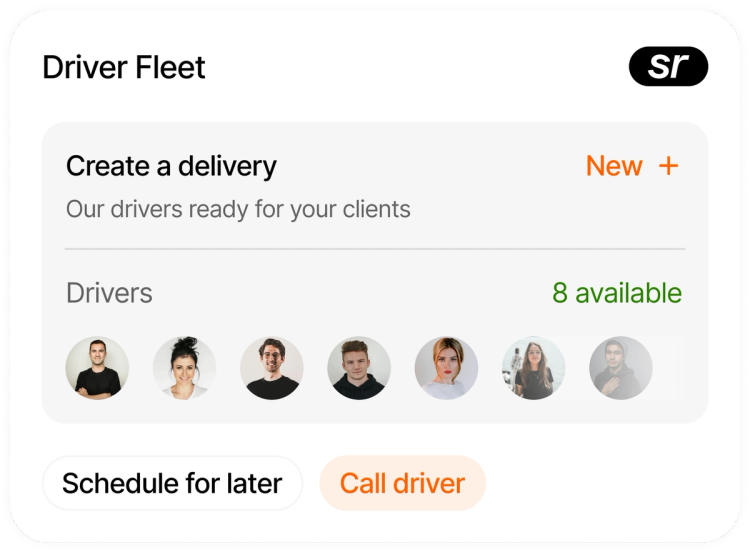The image size is (750, 552).
Task: Open the green '8 available' drivers count
Action: click(617, 293)
